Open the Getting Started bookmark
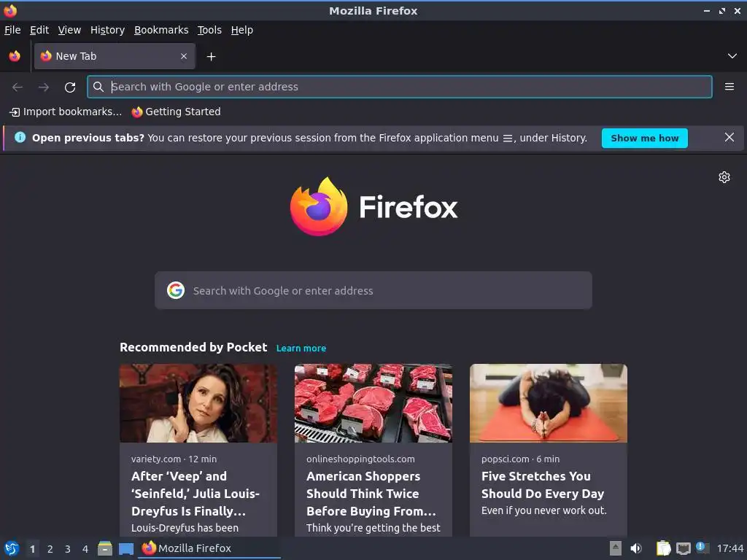This screenshot has height=560, width=747. point(176,112)
